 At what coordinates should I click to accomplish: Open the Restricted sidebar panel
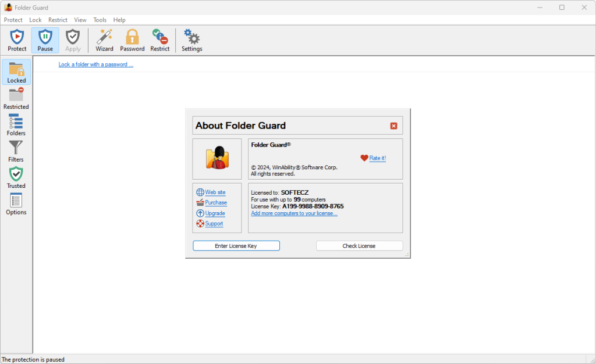[16, 97]
